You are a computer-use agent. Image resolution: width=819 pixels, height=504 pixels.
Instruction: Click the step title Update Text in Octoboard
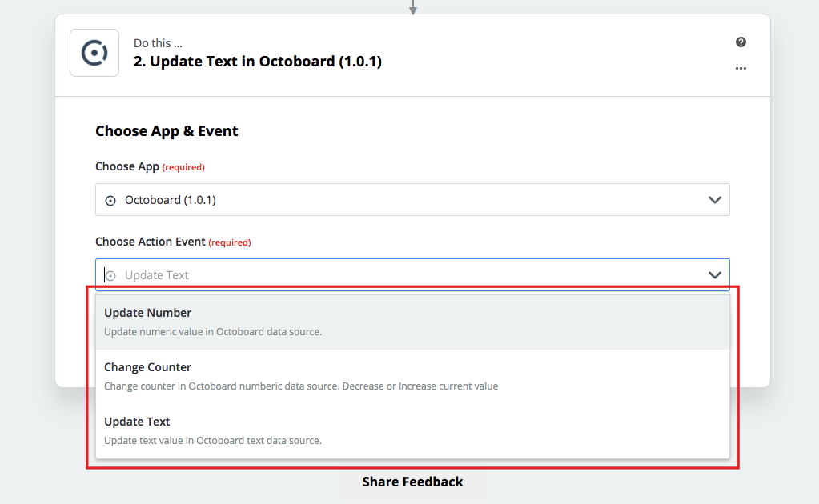(x=258, y=62)
